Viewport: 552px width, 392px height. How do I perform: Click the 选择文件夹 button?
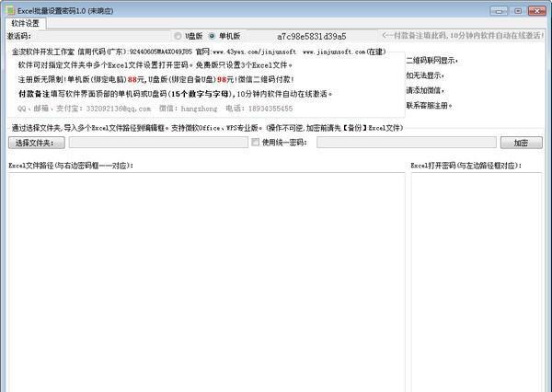click(x=37, y=143)
